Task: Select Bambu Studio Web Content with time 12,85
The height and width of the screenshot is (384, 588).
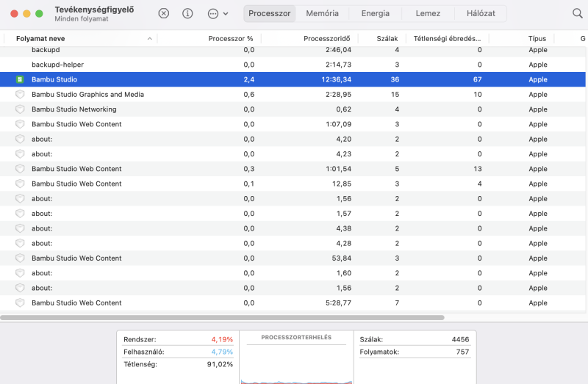Action: pos(293,184)
